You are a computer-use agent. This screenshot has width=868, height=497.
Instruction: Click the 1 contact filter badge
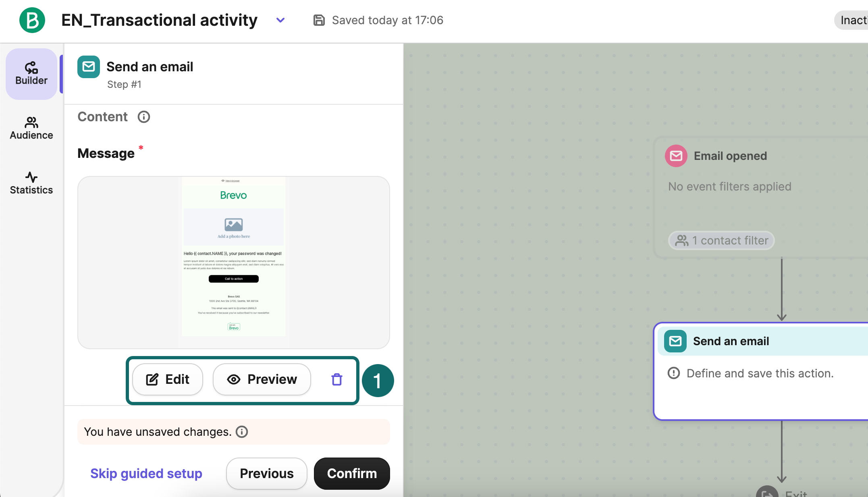(x=721, y=240)
